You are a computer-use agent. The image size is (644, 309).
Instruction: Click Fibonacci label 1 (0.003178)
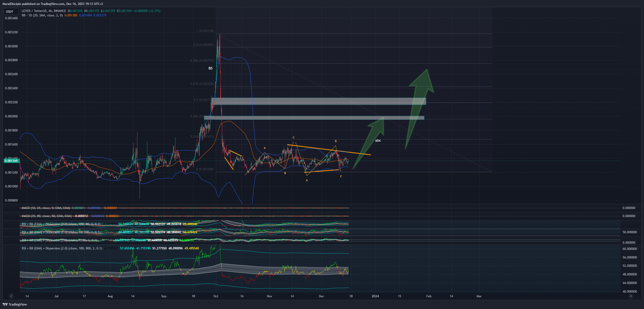coord(205,31)
